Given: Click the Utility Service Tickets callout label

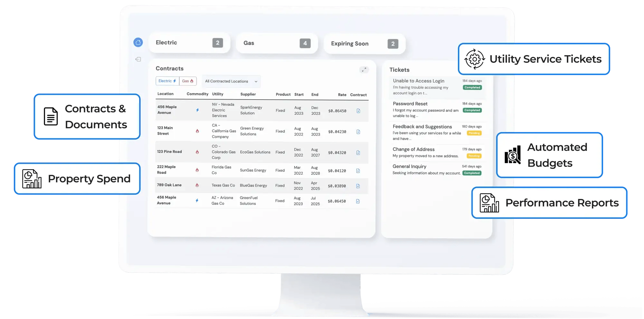Looking at the screenshot, I should (545, 59).
